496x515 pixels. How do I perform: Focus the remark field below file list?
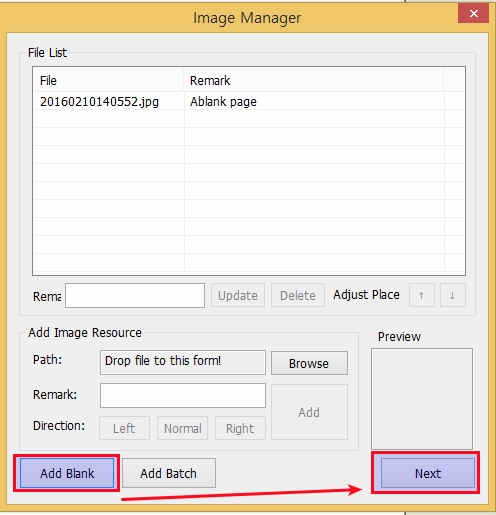135,295
